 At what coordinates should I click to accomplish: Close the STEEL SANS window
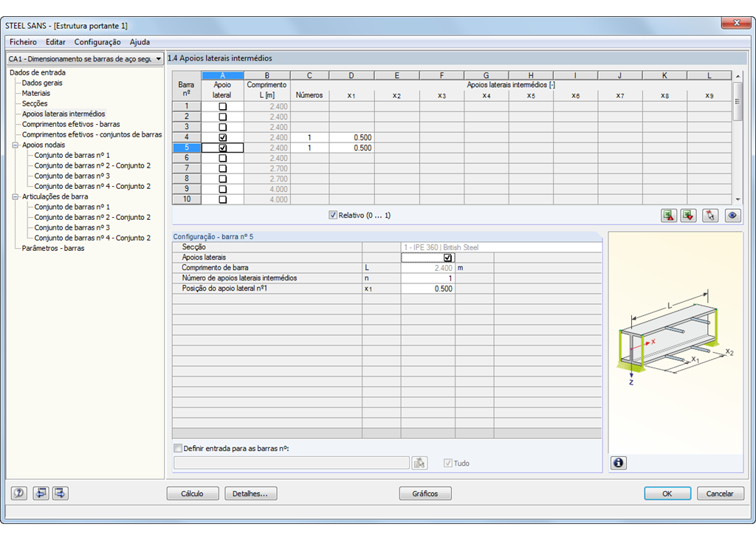736,23
